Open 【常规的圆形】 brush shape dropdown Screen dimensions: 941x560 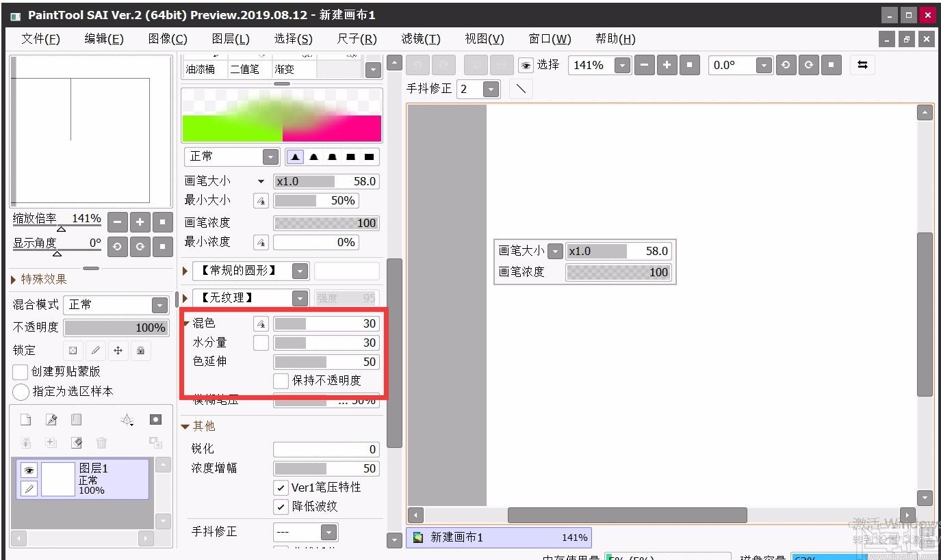(300, 271)
